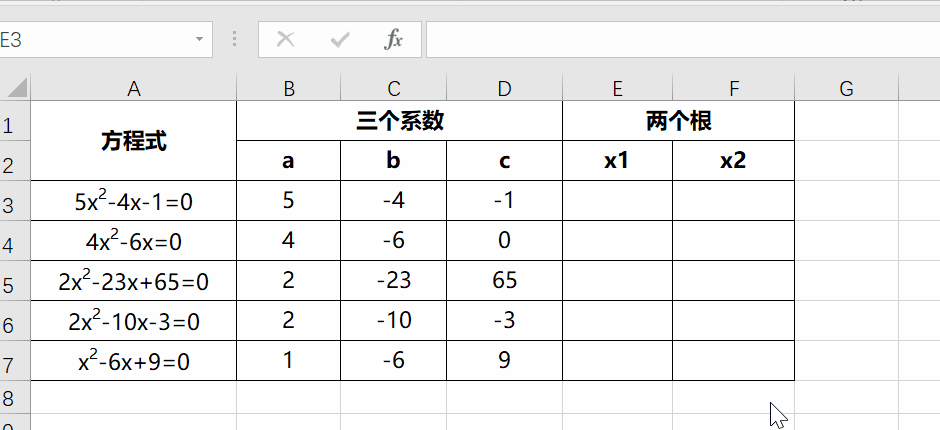Click the 三个系数 merged header cell

400,121
